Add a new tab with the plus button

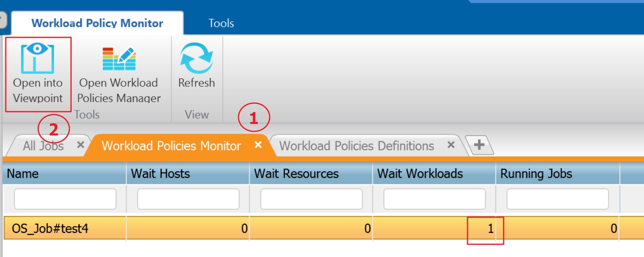click(479, 145)
